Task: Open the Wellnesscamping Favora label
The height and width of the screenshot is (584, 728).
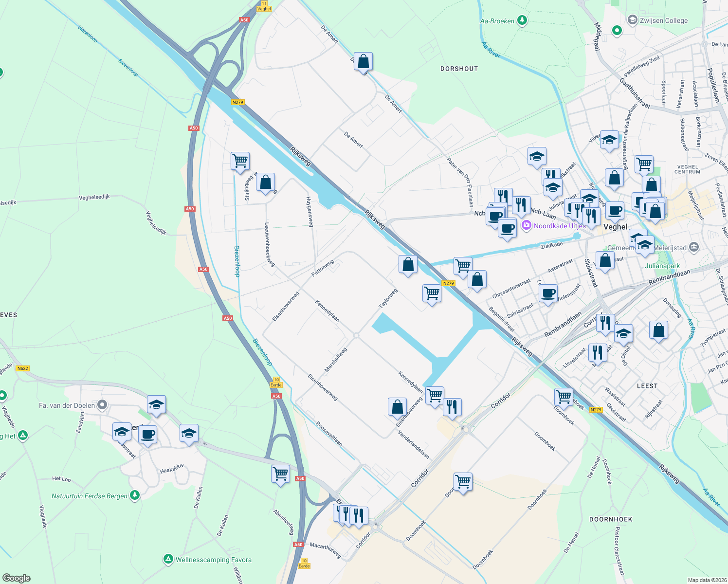Action: [x=214, y=560]
